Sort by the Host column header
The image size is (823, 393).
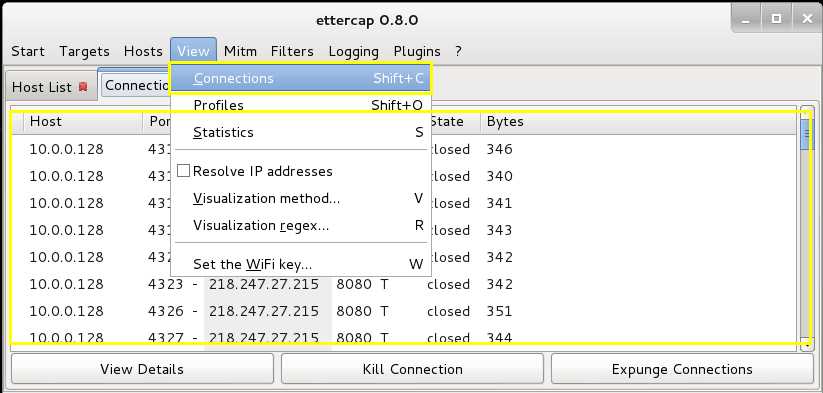point(83,122)
